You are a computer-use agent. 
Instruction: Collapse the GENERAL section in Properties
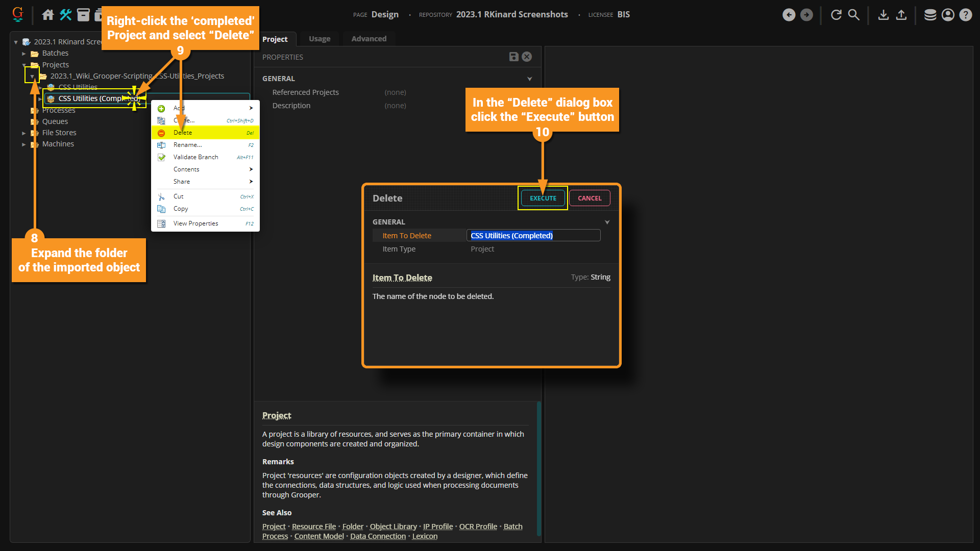point(529,79)
